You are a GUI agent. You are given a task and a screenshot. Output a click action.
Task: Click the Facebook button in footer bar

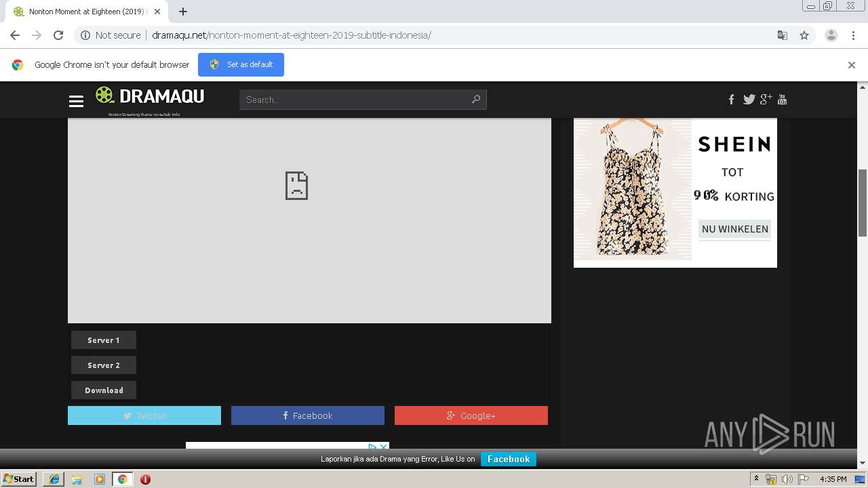coord(509,459)
